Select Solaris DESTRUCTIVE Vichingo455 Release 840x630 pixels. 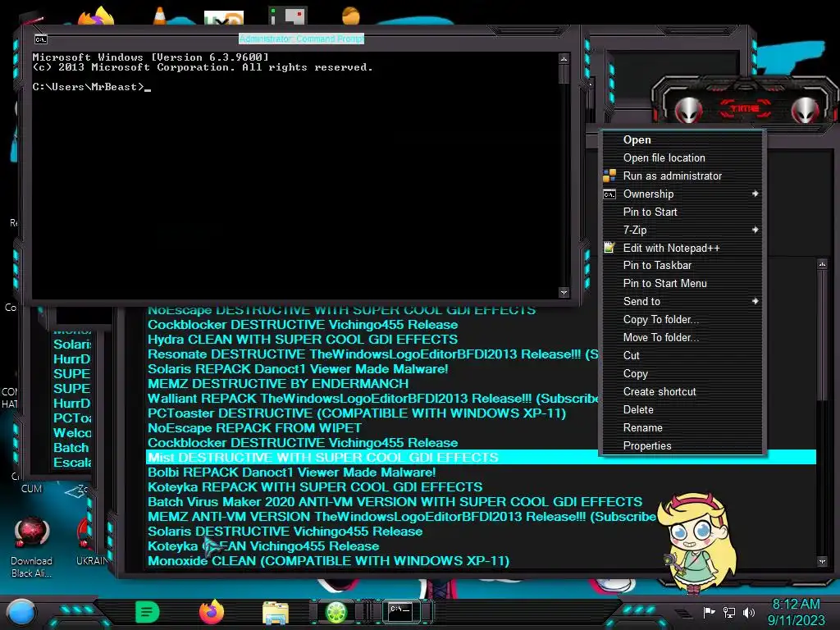click(x=285, y=532)
